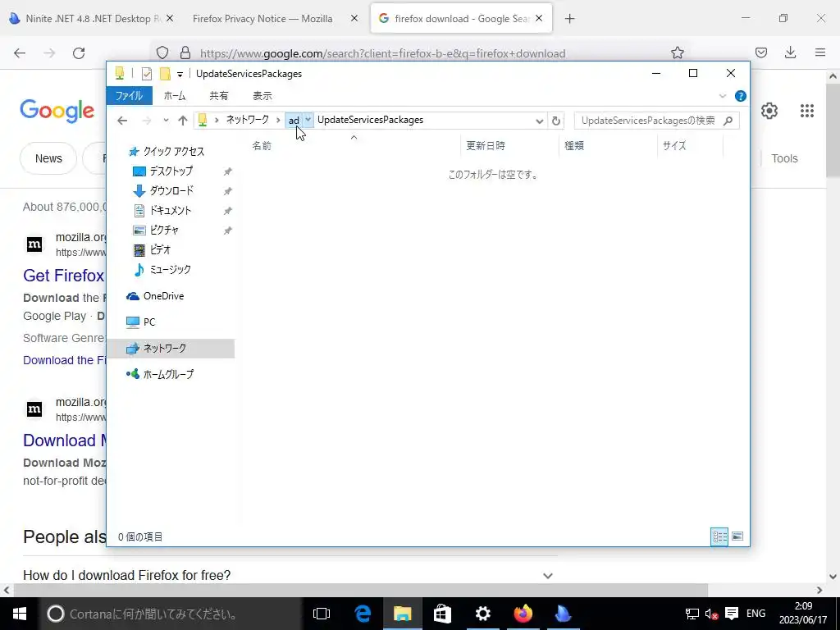Open the ファイル tab in Explorer
The width and height of the screenshot is (840, 630).
tap(129, 96)
